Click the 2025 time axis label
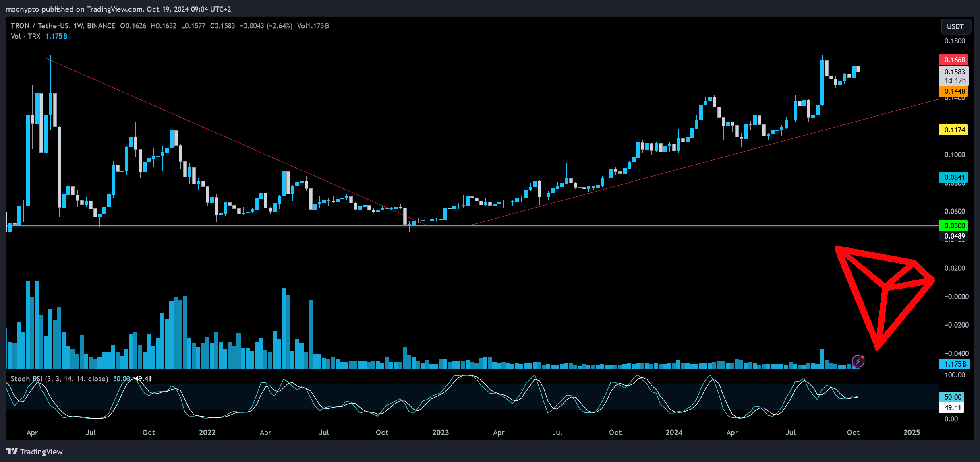The width and height of the screenshot is (980, 462). coord(912,433)
